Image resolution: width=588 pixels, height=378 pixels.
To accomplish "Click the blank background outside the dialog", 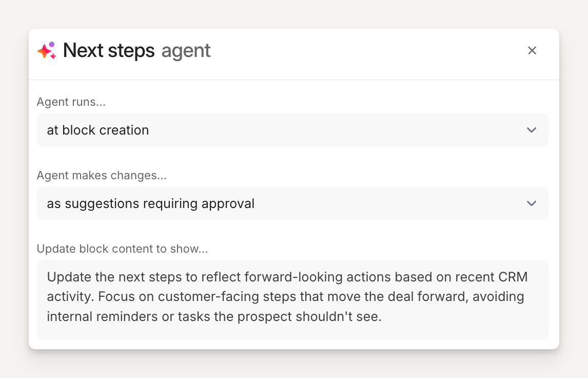I will tap(294, 366).
